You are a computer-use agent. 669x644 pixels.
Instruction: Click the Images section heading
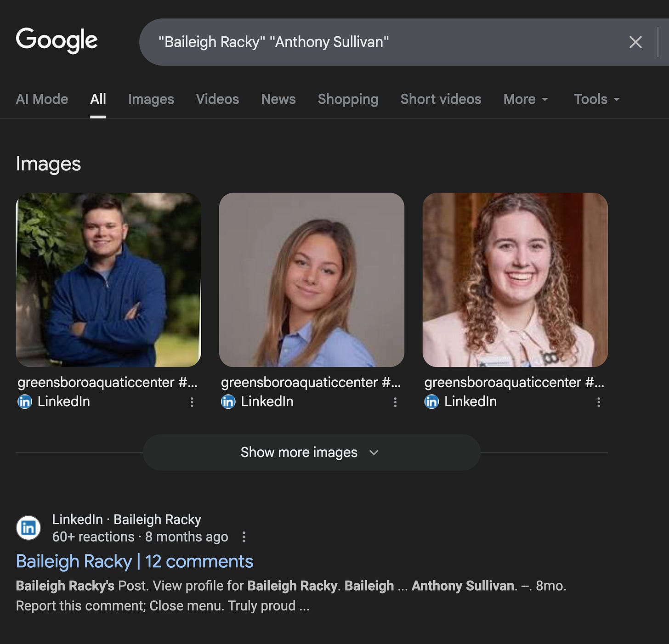click(48, 164)
